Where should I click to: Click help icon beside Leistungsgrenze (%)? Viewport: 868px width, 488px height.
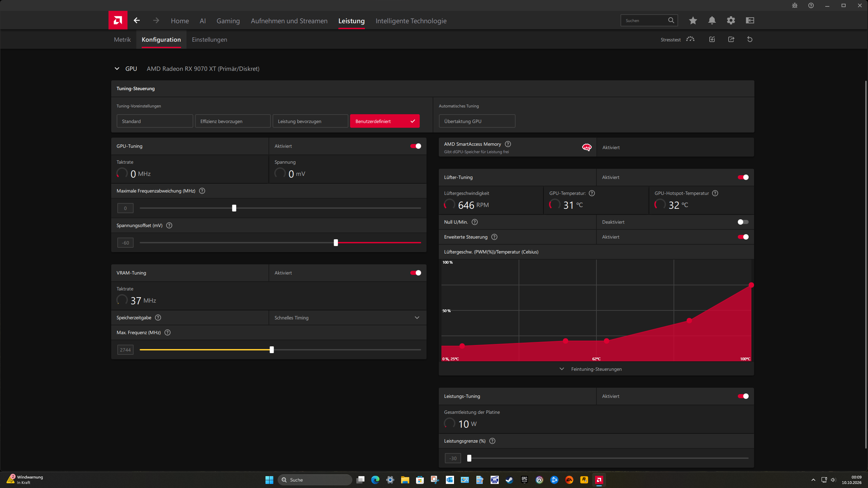click(492, 441)
